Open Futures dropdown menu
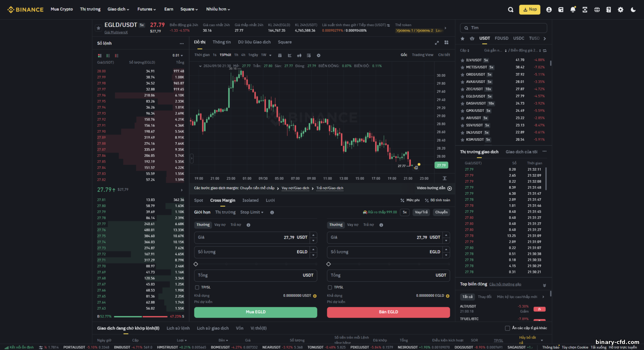The height and width of the screenshot is (350, 644). [146, 9]
